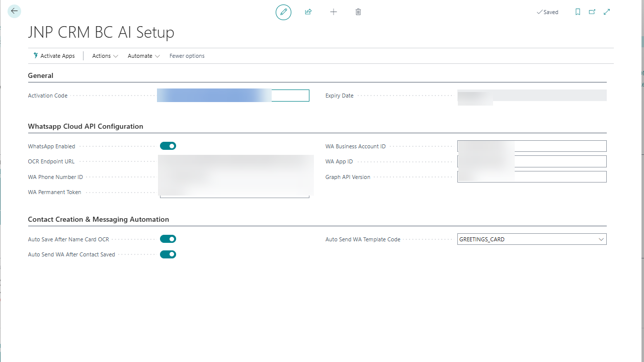Viewport: 644px width, 362px height.
Task: Click the OCR Endpoint URL label
Action: click(x=51, y=161)
